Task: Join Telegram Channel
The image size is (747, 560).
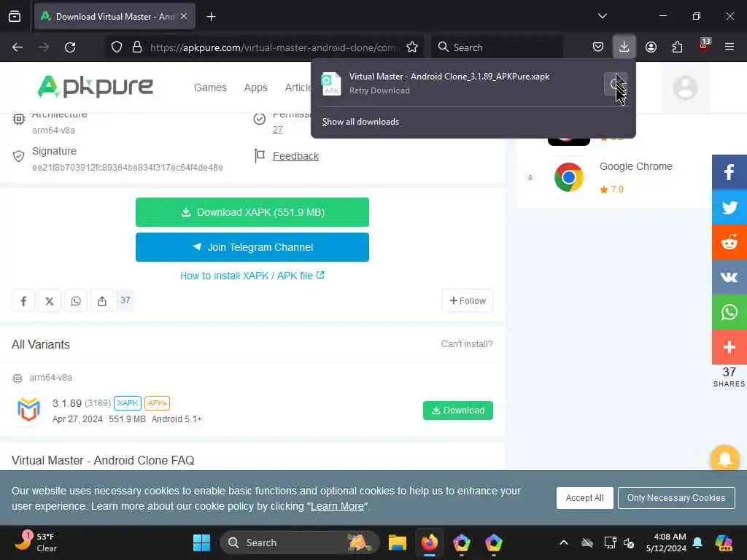Action: [x=252, y=247]
